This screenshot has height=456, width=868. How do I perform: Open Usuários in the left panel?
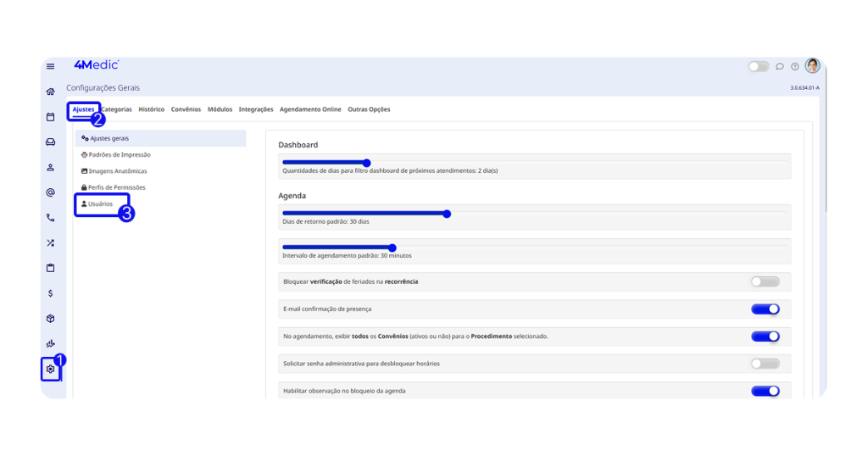[100, 204]
